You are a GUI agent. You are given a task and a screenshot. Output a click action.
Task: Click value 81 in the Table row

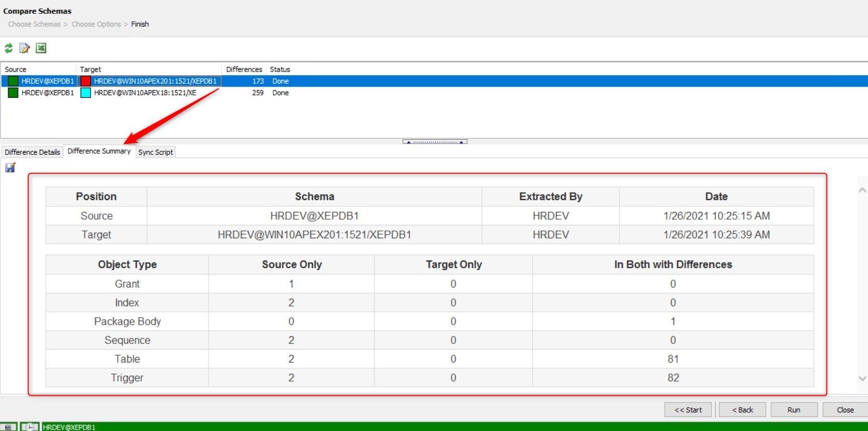click(x=673, y=359)
